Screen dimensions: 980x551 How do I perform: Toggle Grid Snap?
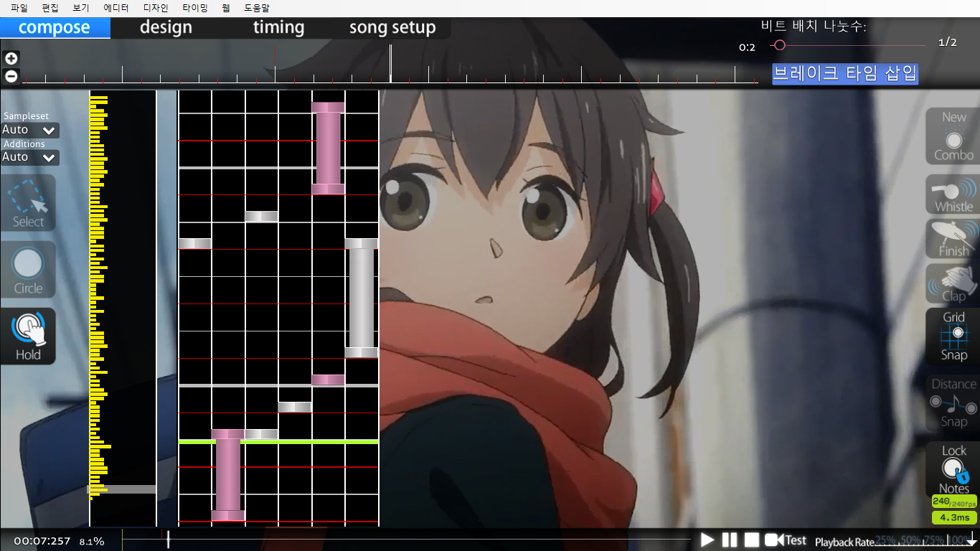(953, 336)
